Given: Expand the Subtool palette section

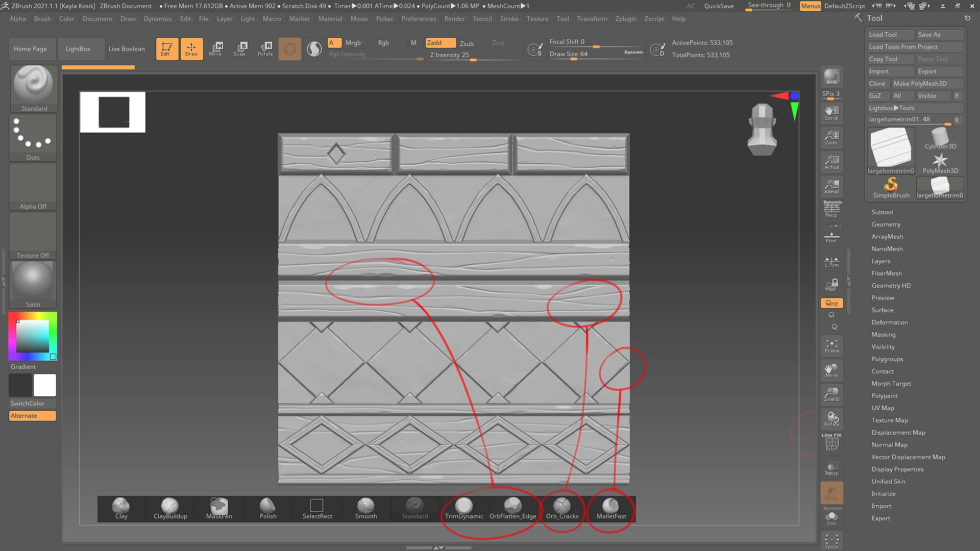Looking at the screenshot, I should [x=882, y=212].
